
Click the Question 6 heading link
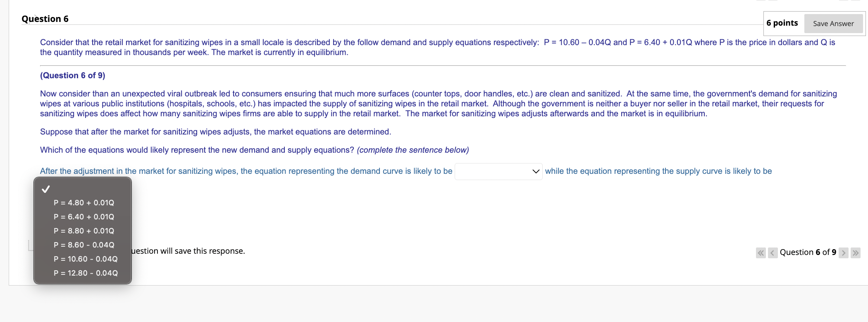click(x=44, y=18)
